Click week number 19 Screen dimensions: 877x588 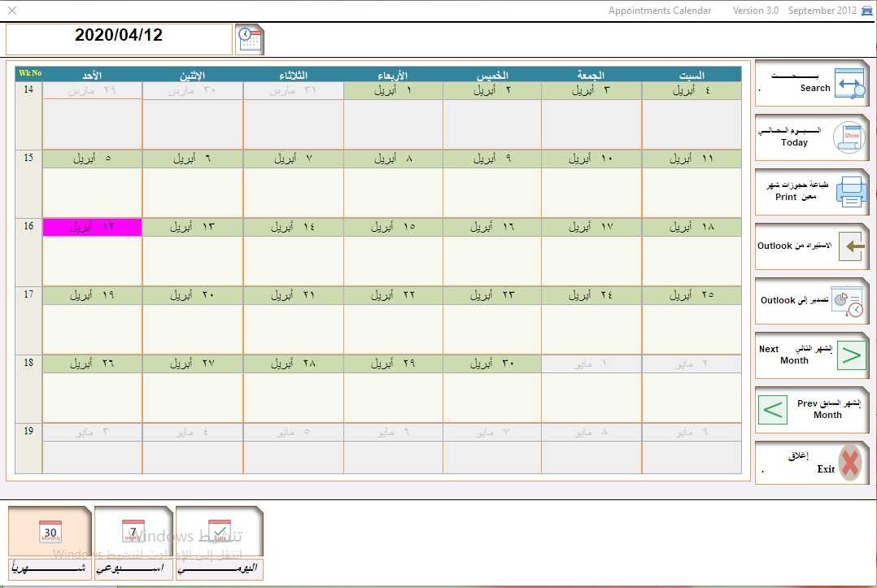(x=28, y=431)
